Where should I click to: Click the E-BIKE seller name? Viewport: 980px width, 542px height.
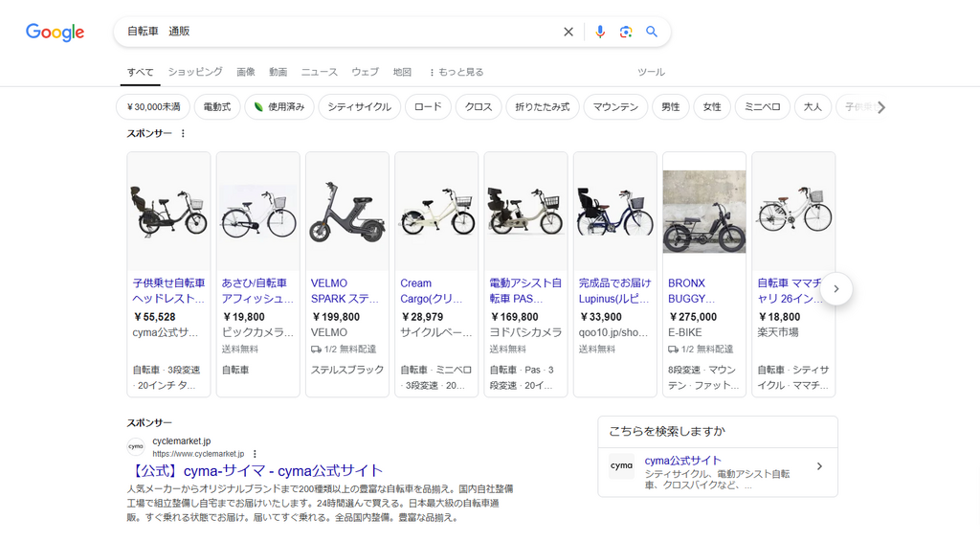[x=685, y=332]
